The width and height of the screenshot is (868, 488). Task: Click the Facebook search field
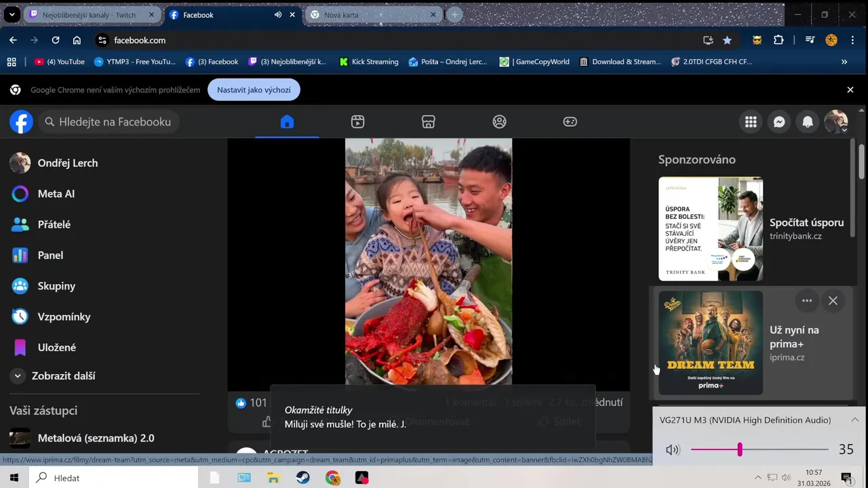pyautogui.click(x=108, y=122)
